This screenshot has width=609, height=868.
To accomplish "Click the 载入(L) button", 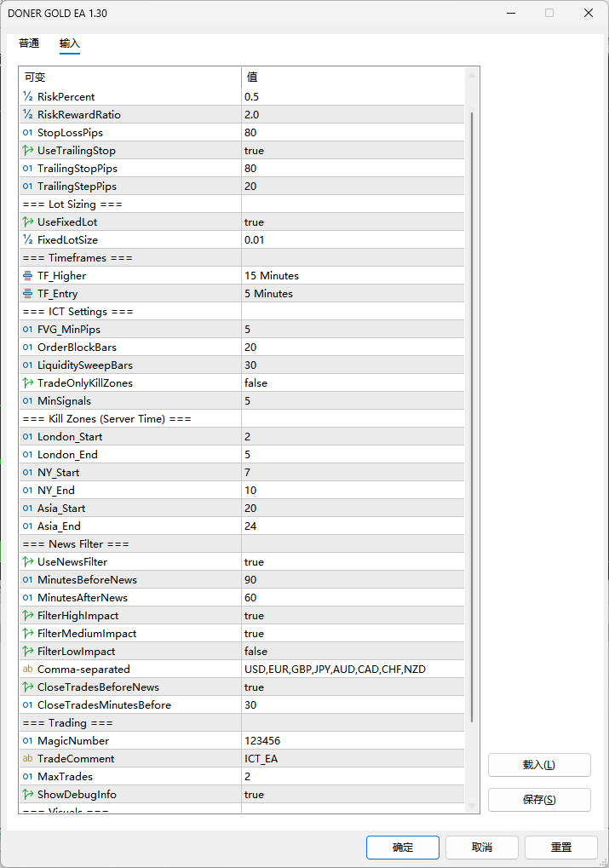I will pyautogui.click(x=539, y=765).
